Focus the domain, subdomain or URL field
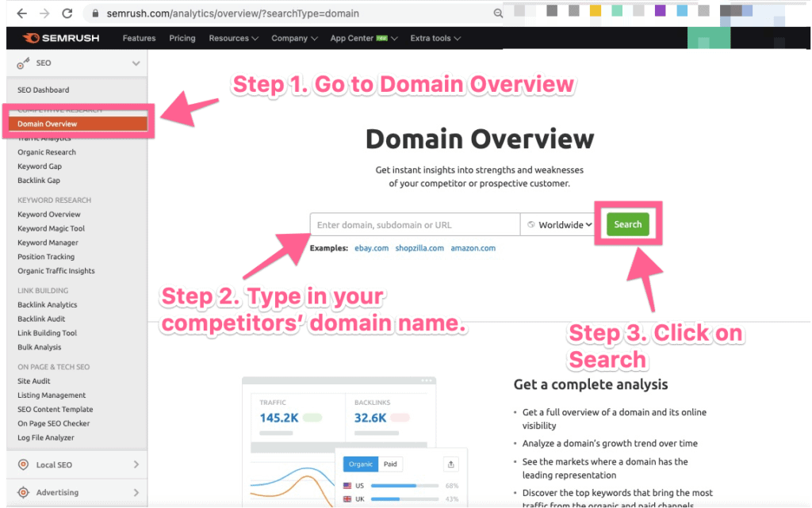The image size is (812, 508). [x=415, y=224]
